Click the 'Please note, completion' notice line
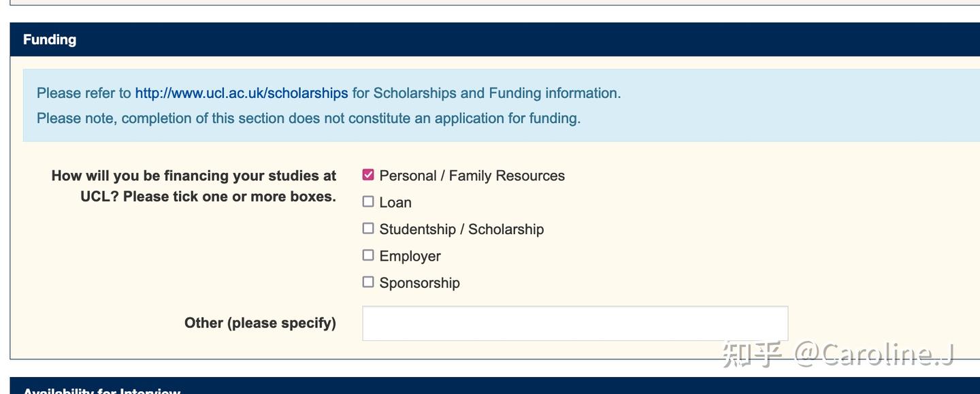The height and width of the screenshot is (394, 980). tap(308, 118)
